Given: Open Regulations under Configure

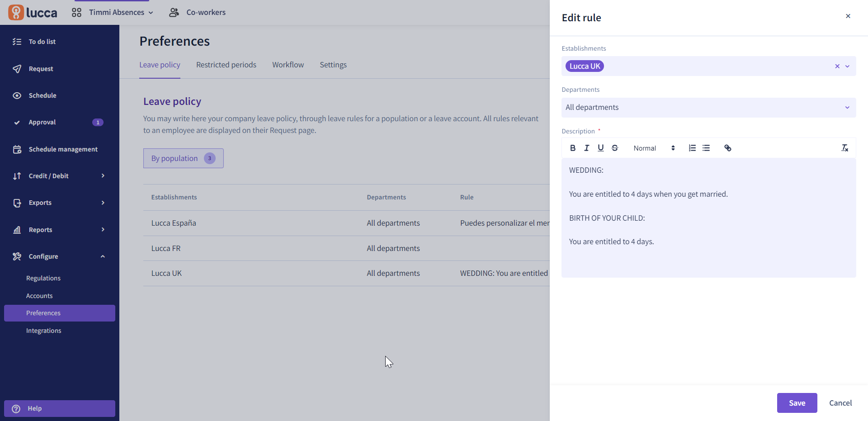Looking at the screenshot, I should (43, 278).
